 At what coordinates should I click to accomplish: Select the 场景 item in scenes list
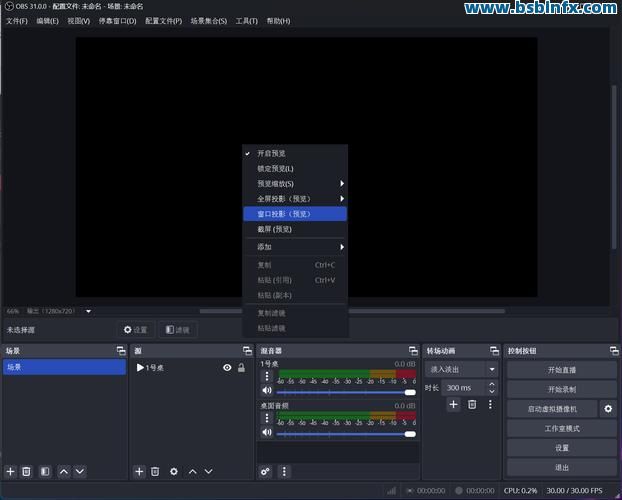point(64,367)
